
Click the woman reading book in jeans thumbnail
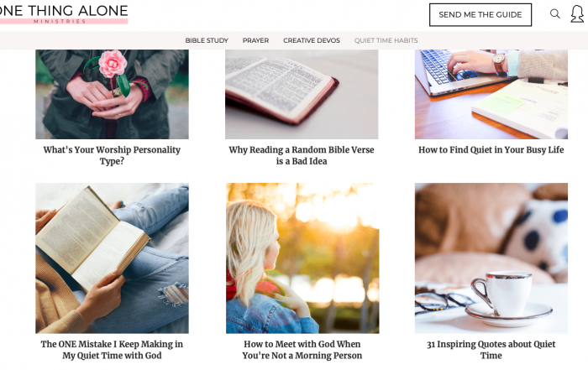pyautogui.click(x=112, y=258)
